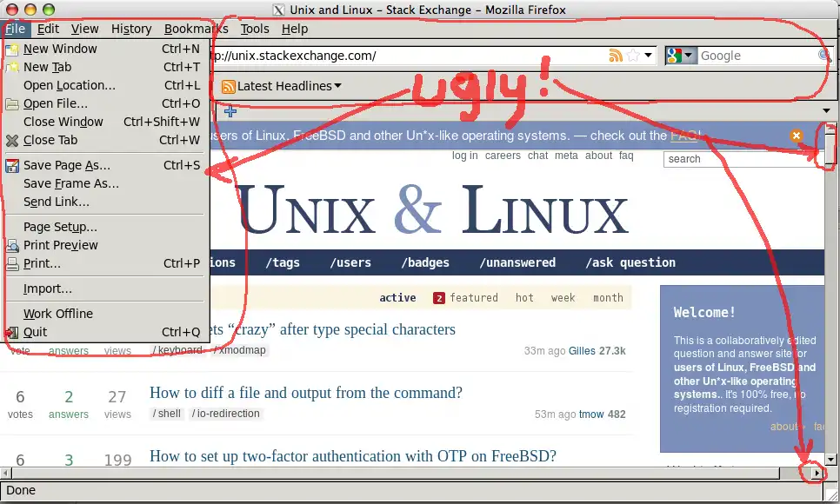Click the /io-redirection tag

coord(225,414)
